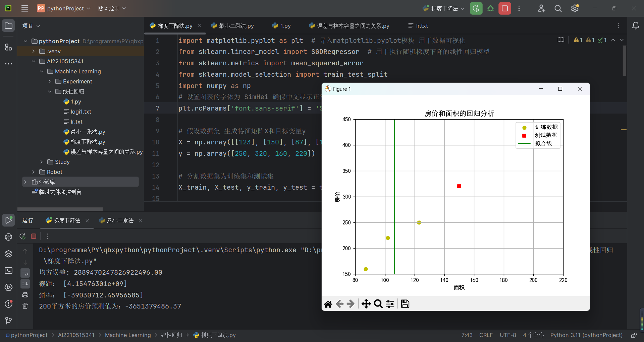Image resolution: width=644 pixels, height=342 pixels.
Task: Expand the .venv folder
Action: tap(33, 51)
